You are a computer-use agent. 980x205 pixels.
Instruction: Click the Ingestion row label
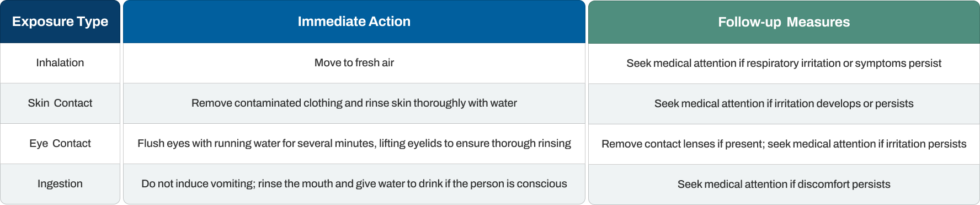(60, 184)
